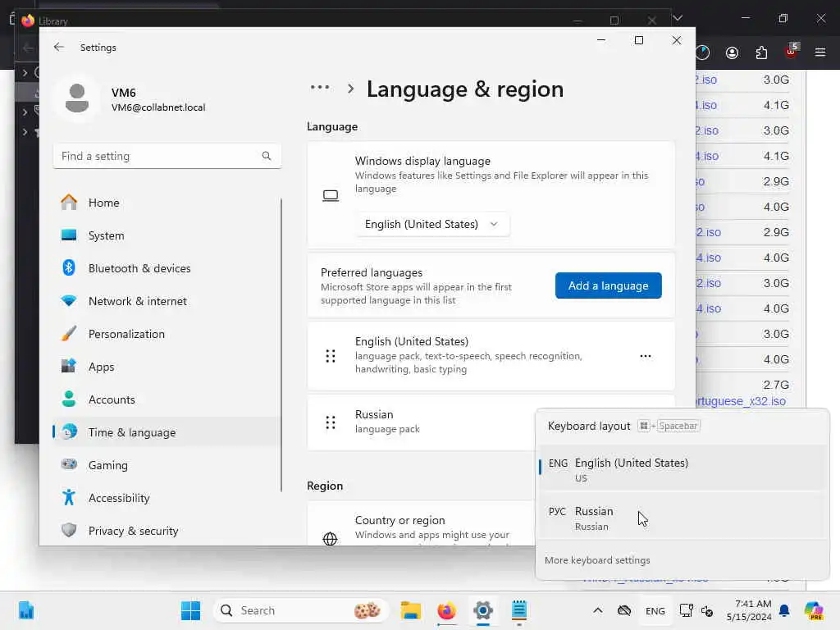Viewport: 840px width, 630px height.
Task: Open File Explorer from taskbar
Action: tap(411, 610)
